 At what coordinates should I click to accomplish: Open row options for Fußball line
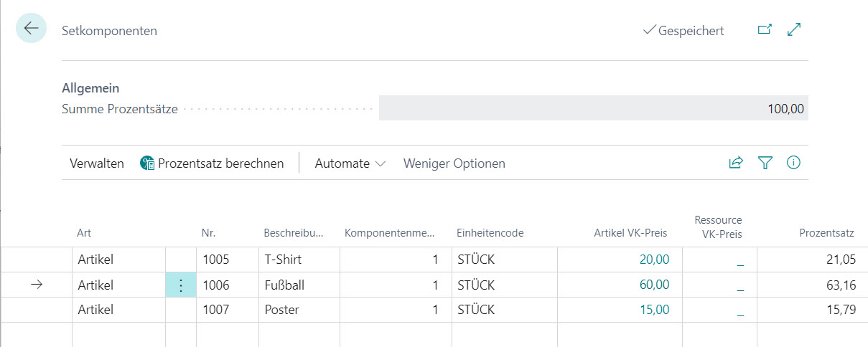(181, 285)
